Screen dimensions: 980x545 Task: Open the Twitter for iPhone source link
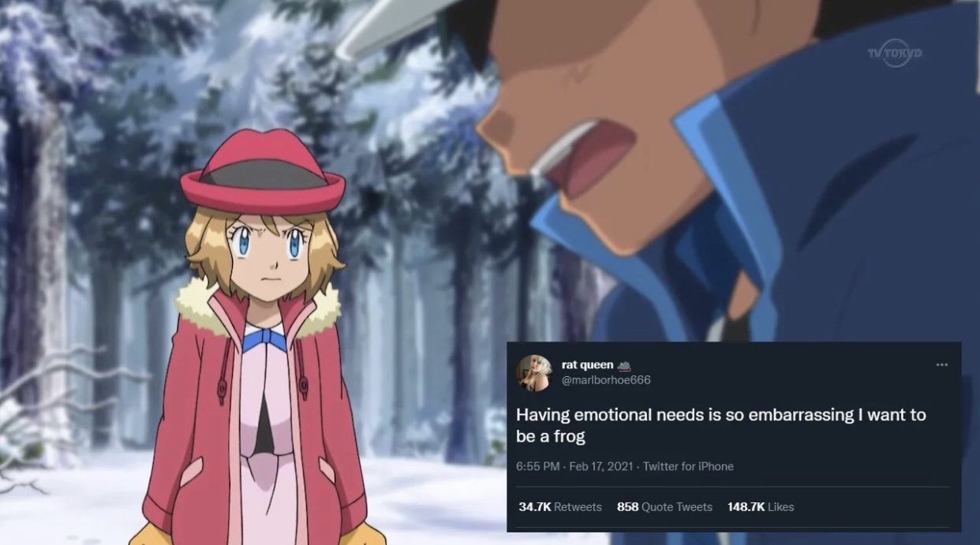click(x=688, y=466)
